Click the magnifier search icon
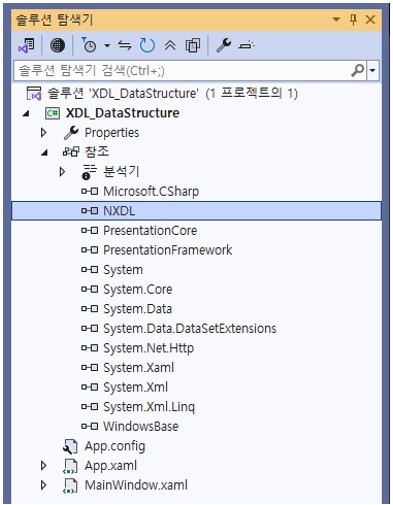Image resolution: width=393 pixels, height=505 pixels. tap(358, 70)
